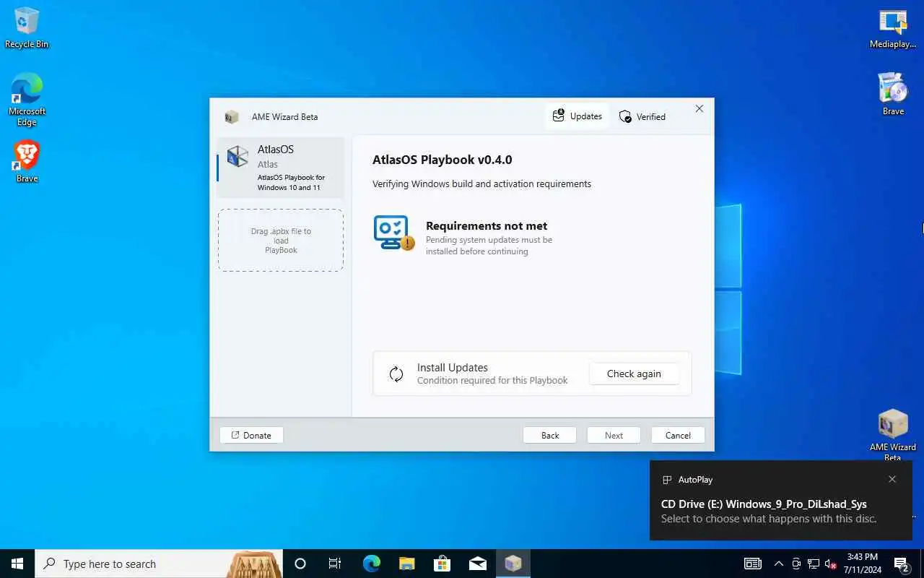924x578 pixels.
Task: Click the AtlasOS cube logo icon
Action: click(237, 157)
